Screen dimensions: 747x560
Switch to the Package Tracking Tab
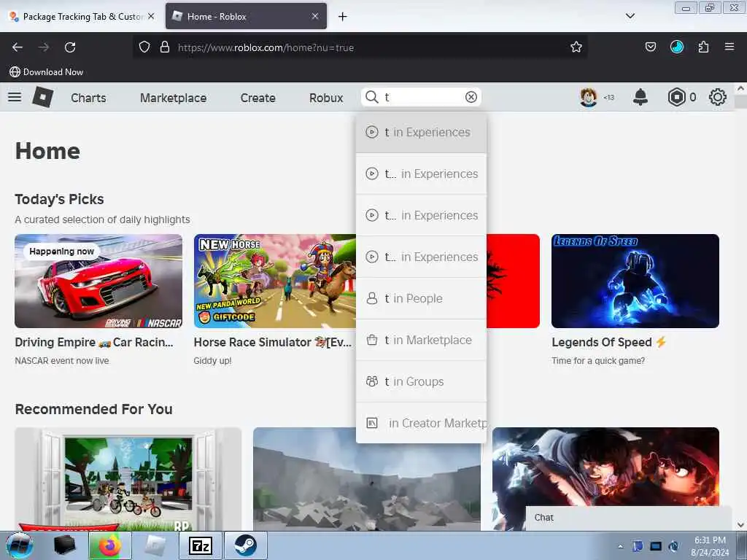pyautogui.click(x=82, y=16)
